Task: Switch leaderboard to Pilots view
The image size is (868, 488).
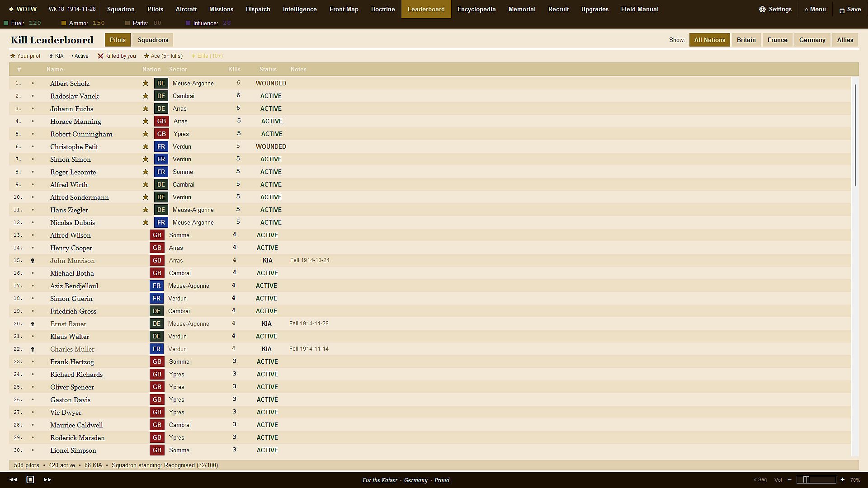Action: [118, 40]
